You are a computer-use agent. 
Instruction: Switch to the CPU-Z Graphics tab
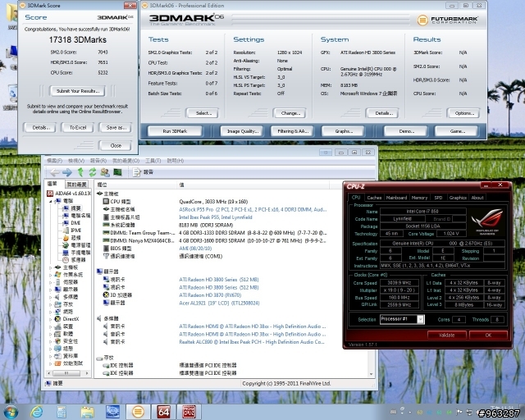(x=458, y=198)
